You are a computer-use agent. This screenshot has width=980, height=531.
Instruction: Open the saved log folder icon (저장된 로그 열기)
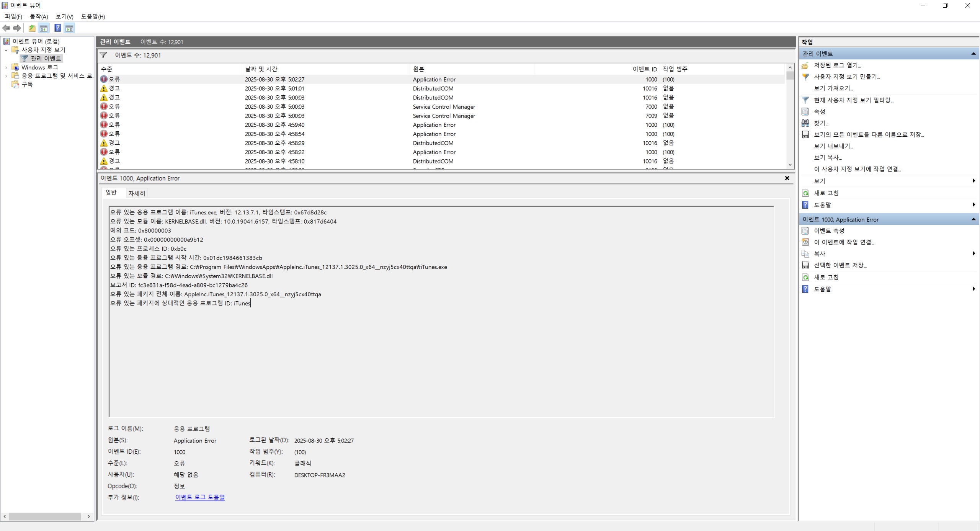pos(805,65)
